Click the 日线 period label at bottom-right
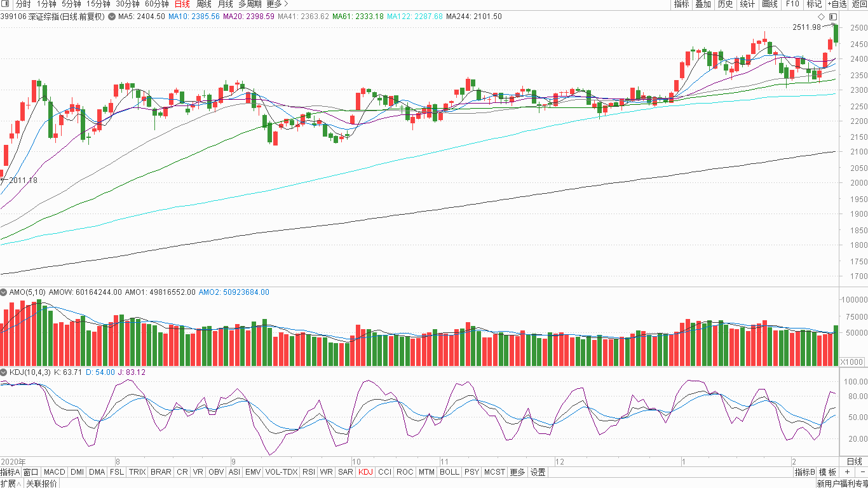This screenshot has width=868, height=488. click(855, 461)
